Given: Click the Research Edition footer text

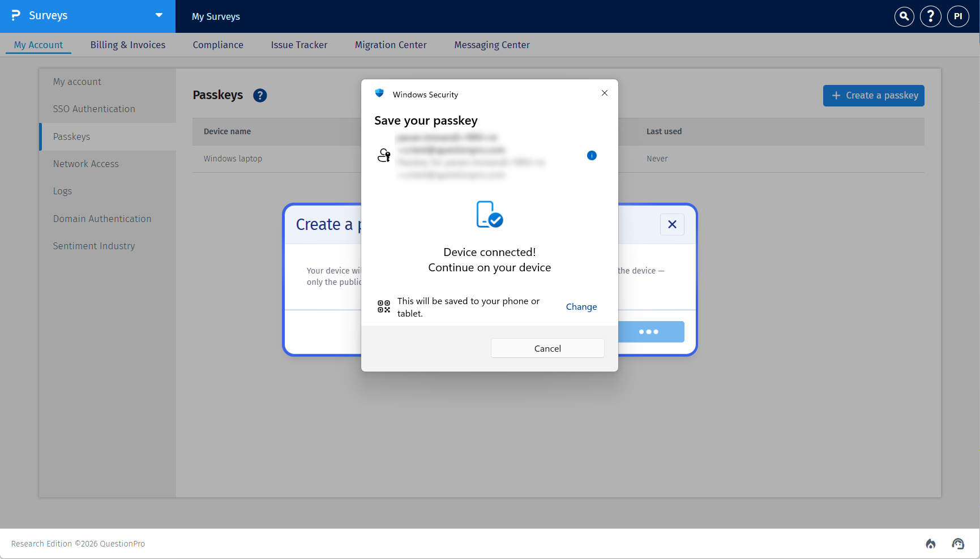Looking at the screenshot, I should point(78,544).
